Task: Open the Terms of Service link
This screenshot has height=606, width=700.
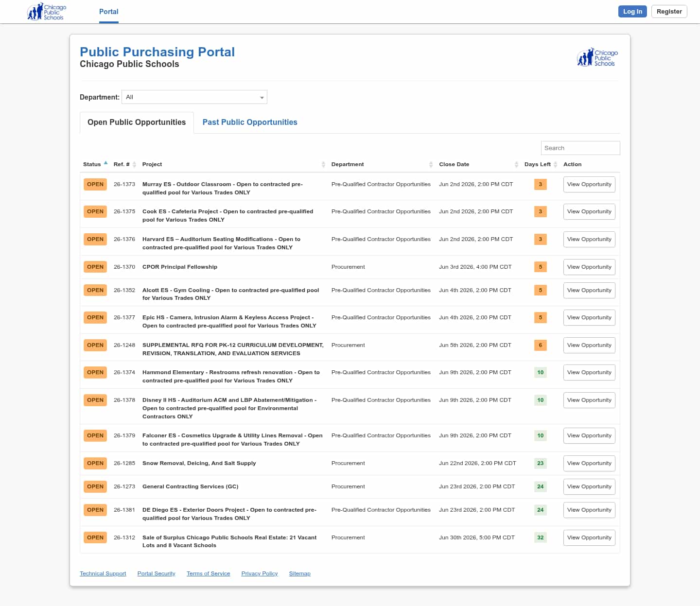Action: coord(208,574)
